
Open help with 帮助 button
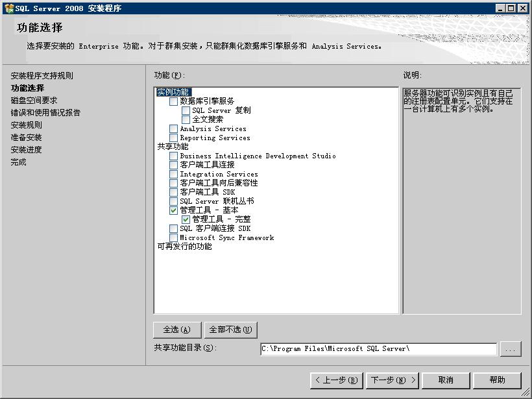497,380
